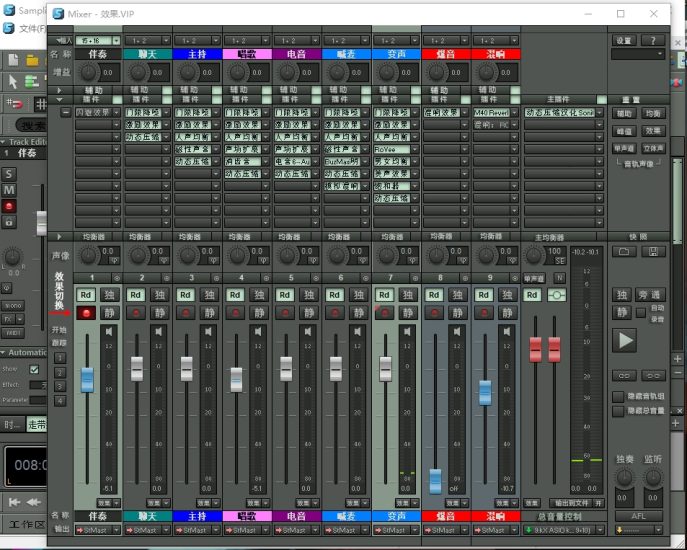Select the arrow cursor tool in Samplitude

click(13, 82)
